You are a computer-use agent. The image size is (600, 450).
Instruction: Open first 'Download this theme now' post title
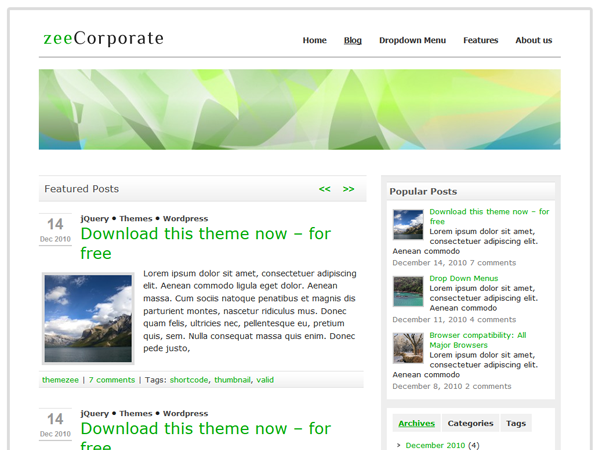coord(205,243)
